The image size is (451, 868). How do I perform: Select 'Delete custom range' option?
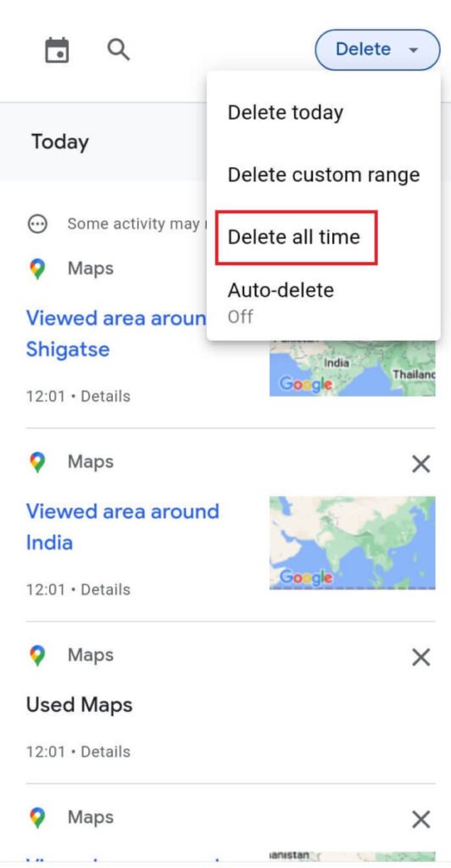324,175
